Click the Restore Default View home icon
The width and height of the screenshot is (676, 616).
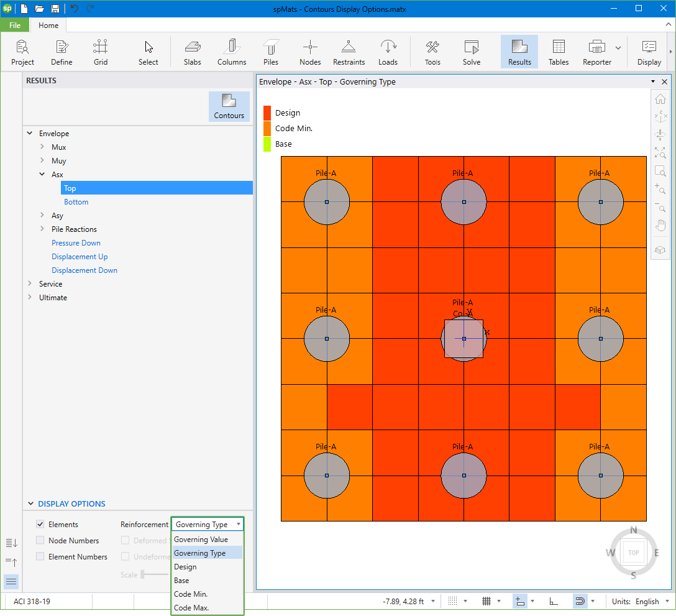(660, 98)
